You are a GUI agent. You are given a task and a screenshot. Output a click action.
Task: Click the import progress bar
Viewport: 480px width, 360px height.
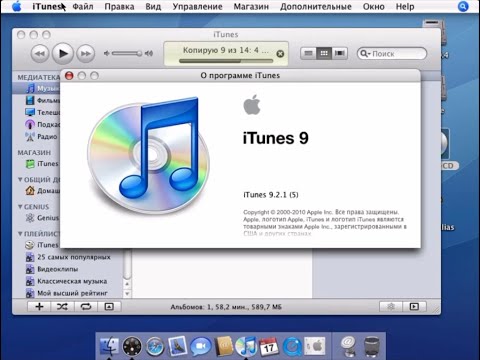point(226,61)
